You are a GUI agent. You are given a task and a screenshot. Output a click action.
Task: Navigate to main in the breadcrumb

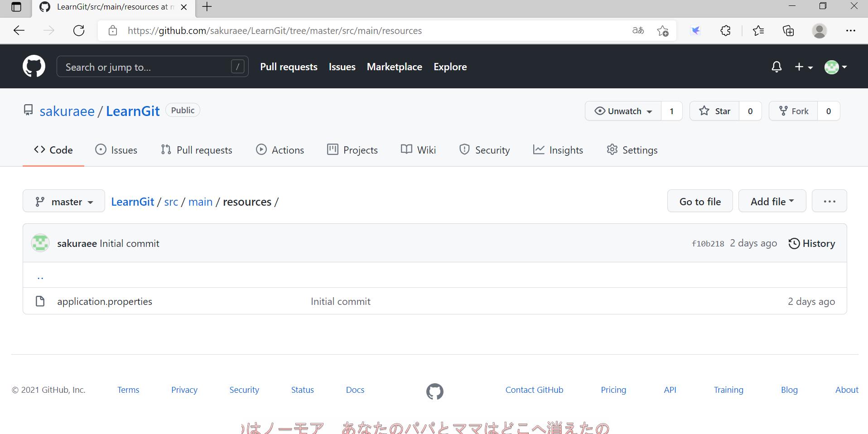click(x=200, y=202)
